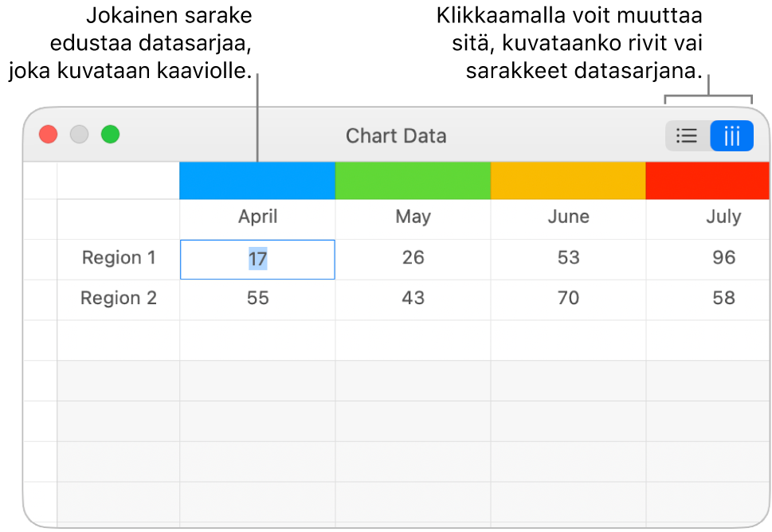Select the May column header cell
Image resolution: width=772 pixels, height=532 pixels.
pos(413,217)
